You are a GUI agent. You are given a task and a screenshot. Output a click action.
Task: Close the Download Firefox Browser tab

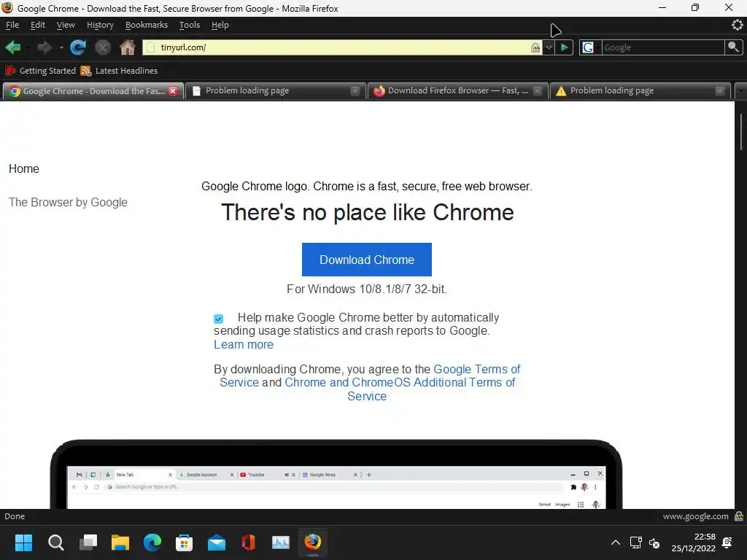click(x=538, y=90)
